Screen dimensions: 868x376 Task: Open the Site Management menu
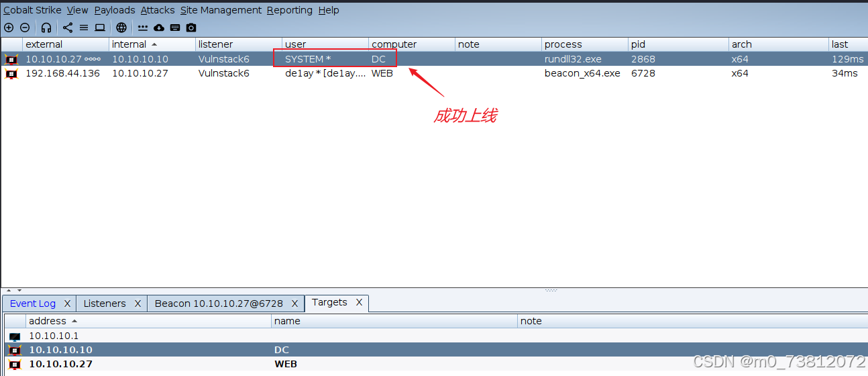(x=221, y=10)
